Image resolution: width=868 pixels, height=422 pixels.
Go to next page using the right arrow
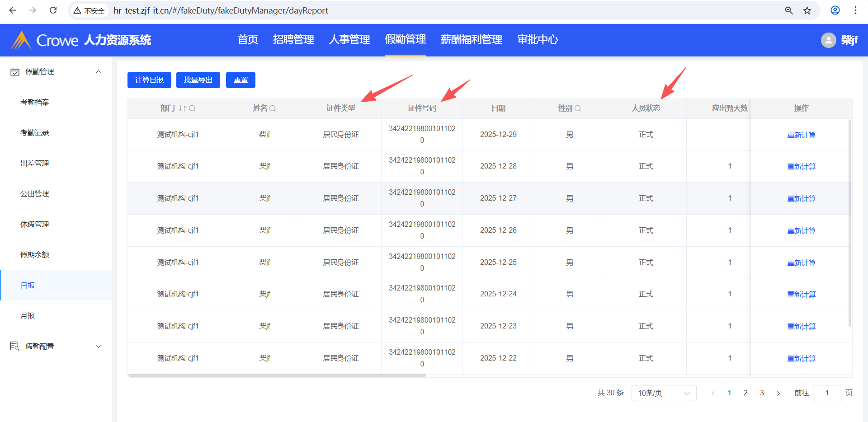[778, 393]
